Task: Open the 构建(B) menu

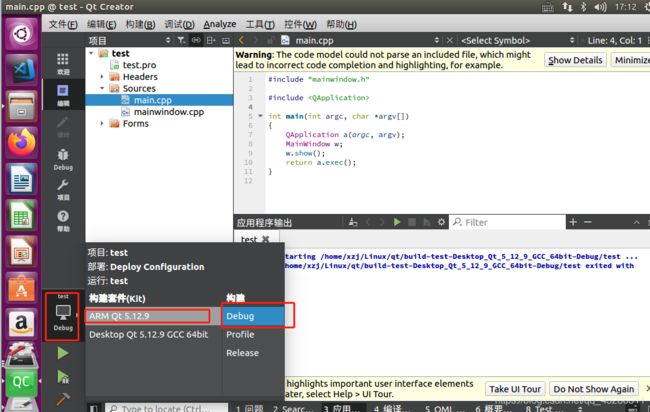Action: [140, 24]
